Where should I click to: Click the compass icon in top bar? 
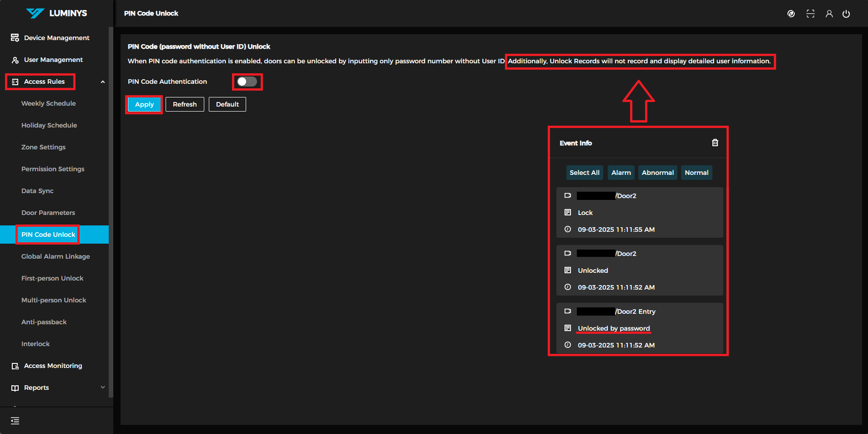(791, 14)
